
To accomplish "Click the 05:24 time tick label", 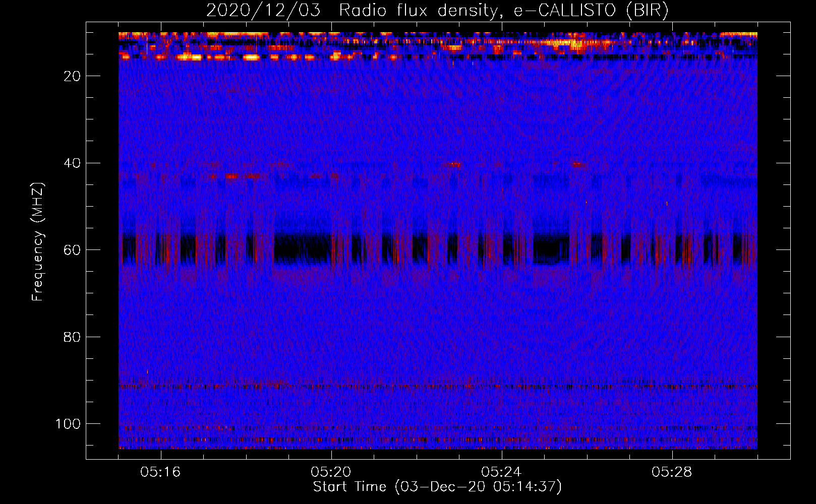I will tap(501, 472).
